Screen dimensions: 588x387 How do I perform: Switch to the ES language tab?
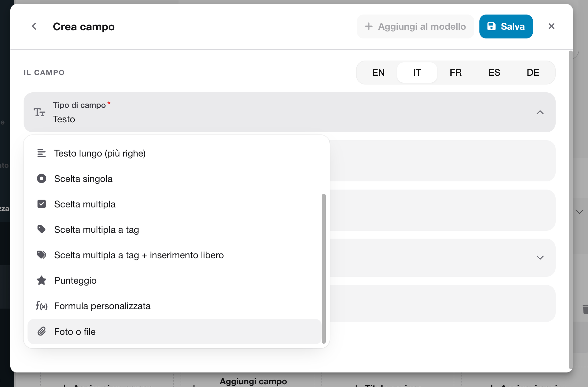click(494, 72)
